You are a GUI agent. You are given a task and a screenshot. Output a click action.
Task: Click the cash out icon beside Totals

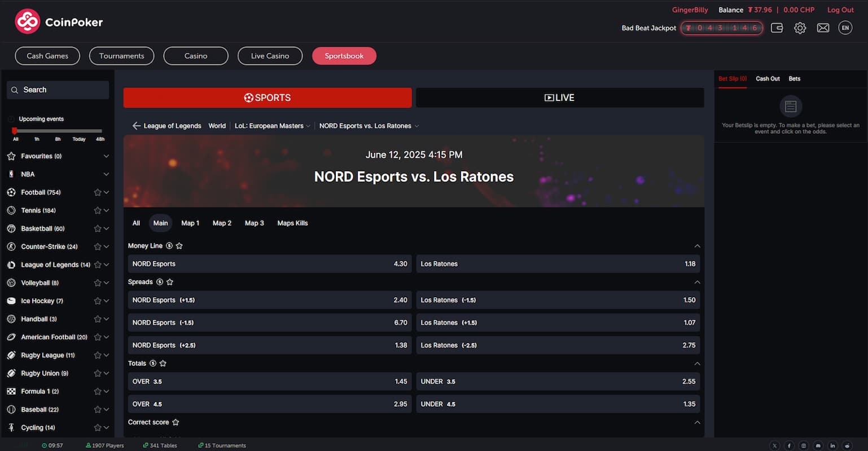153,363
